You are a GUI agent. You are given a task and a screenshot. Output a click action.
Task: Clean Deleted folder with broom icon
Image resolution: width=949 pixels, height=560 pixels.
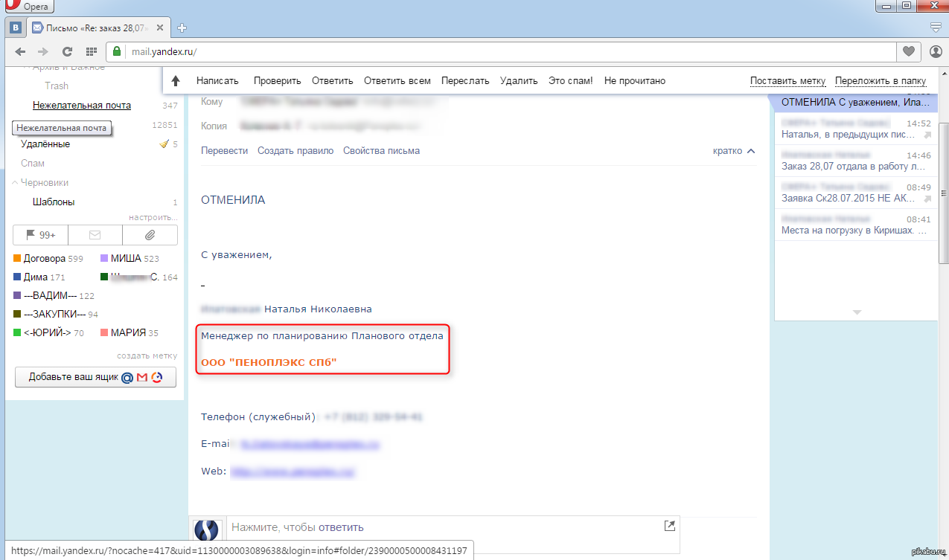coord(164,144)
